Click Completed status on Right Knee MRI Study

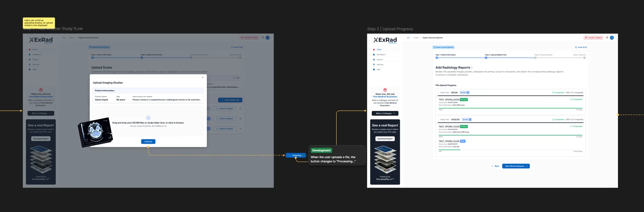click(x=576, y=126)
